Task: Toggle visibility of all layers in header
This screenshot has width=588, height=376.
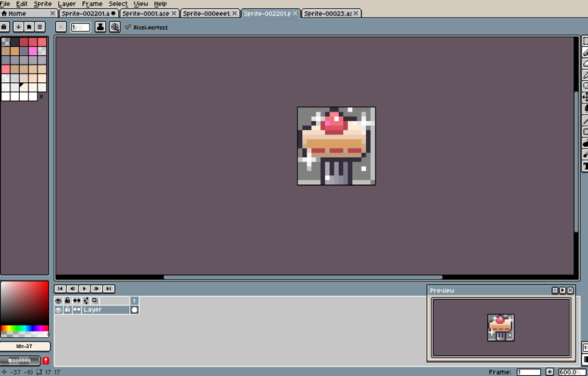Action: coord(59,300)
